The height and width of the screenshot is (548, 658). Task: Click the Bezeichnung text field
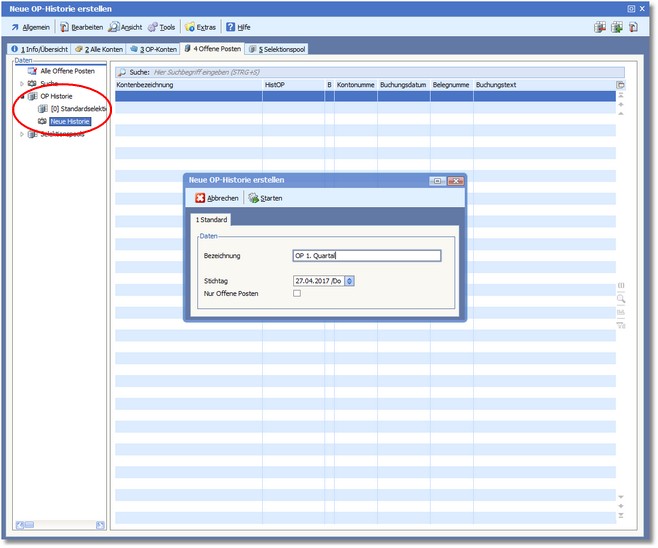pyautogui.click(x=366, y=255)
